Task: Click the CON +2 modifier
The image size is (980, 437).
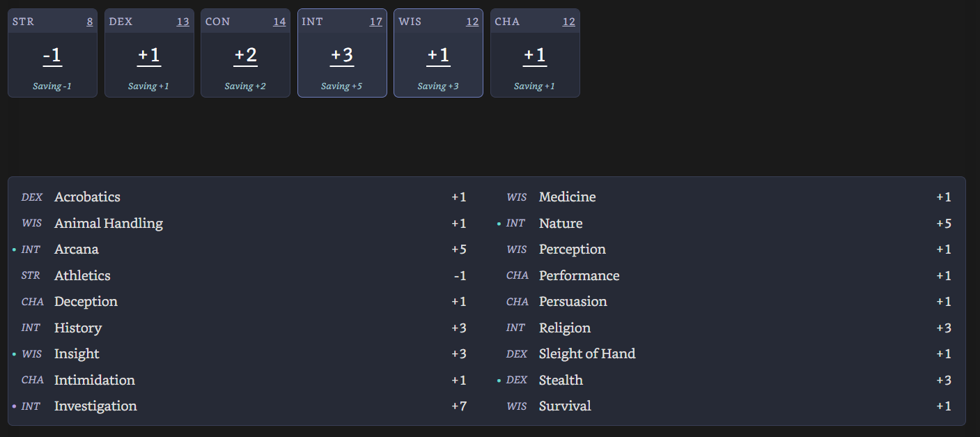Action: [x=245, y=56]
